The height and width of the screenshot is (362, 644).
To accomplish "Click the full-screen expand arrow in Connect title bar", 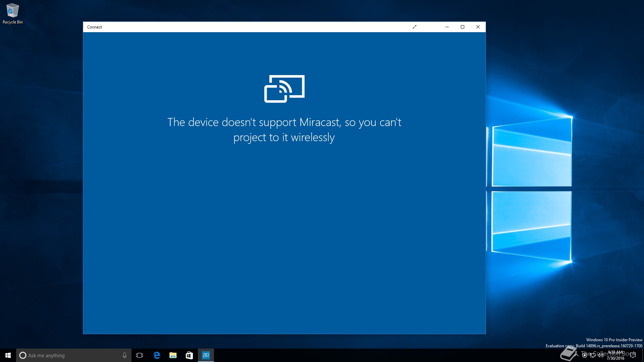I will [415, 27].
